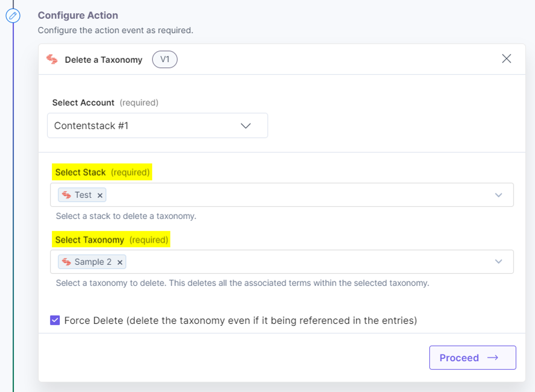Click the Configure Action heading
This screenshot has width=535, height=392.
pyautogui.click(x=78, y=15)
